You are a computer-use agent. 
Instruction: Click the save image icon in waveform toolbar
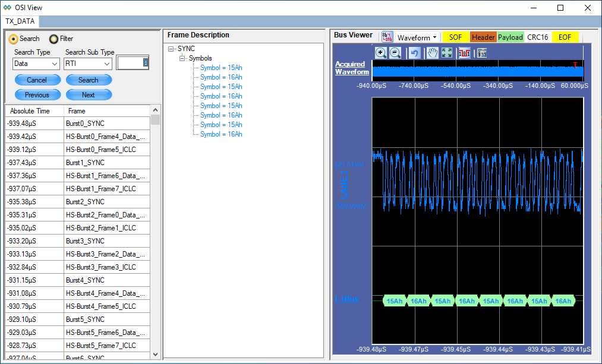pyautogui.click(x=481, y=53)
